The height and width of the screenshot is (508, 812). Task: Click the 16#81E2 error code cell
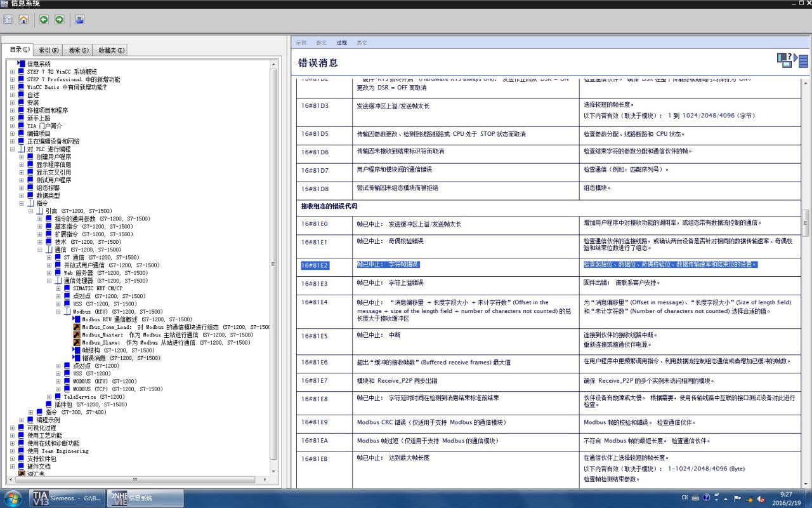[324, 265]
